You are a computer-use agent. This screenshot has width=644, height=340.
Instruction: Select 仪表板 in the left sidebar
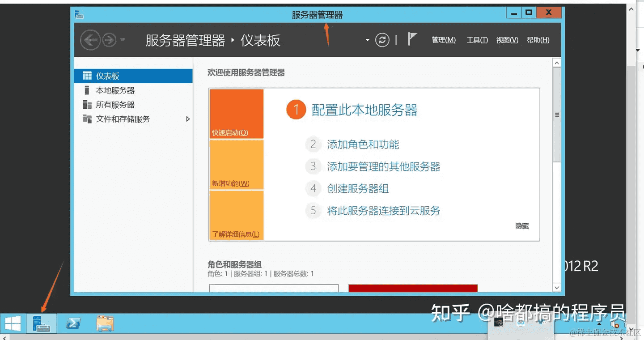(x=108, y=76)
